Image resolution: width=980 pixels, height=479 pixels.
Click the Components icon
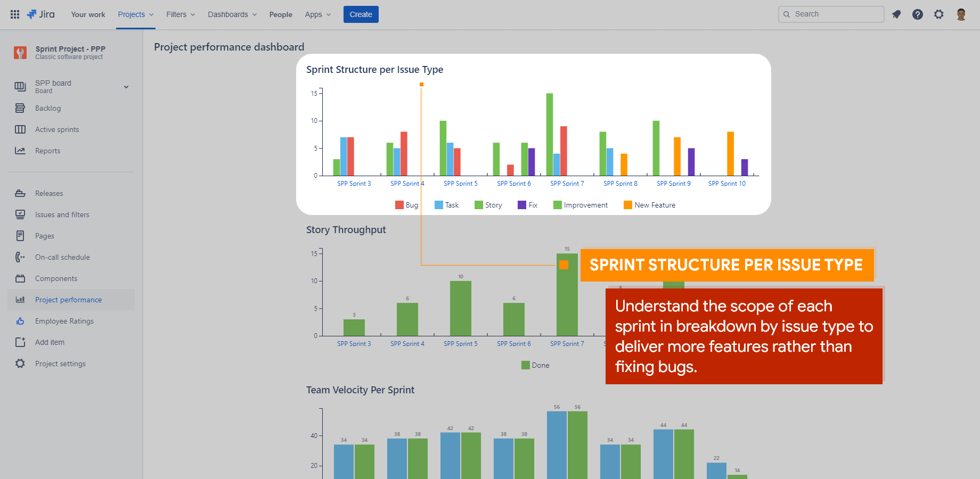[20, 278]
